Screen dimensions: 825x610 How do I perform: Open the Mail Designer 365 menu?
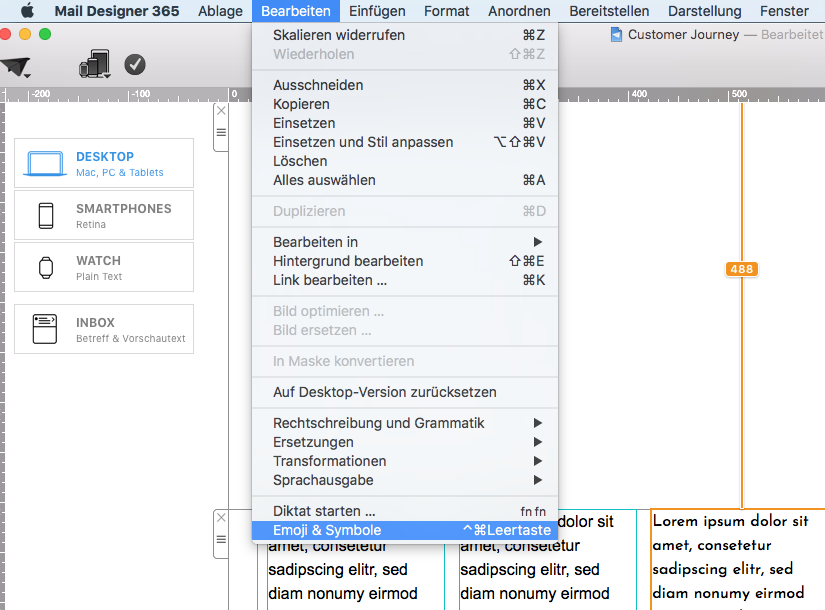pos(117,11)
